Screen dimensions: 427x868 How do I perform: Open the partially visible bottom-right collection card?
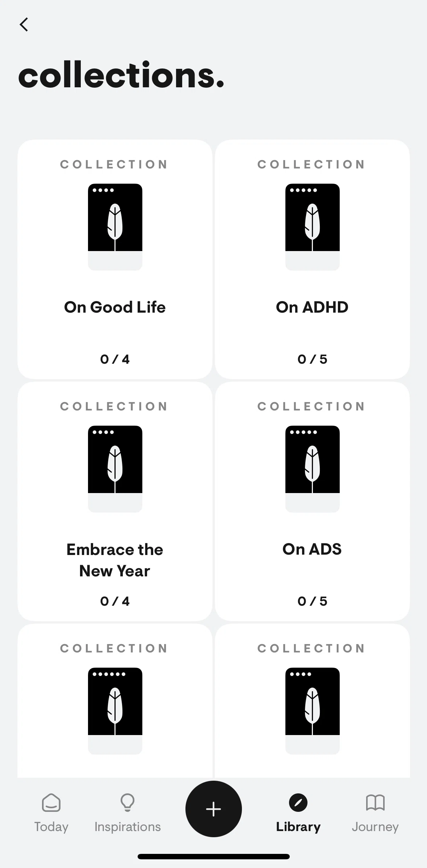click(312, 701)
